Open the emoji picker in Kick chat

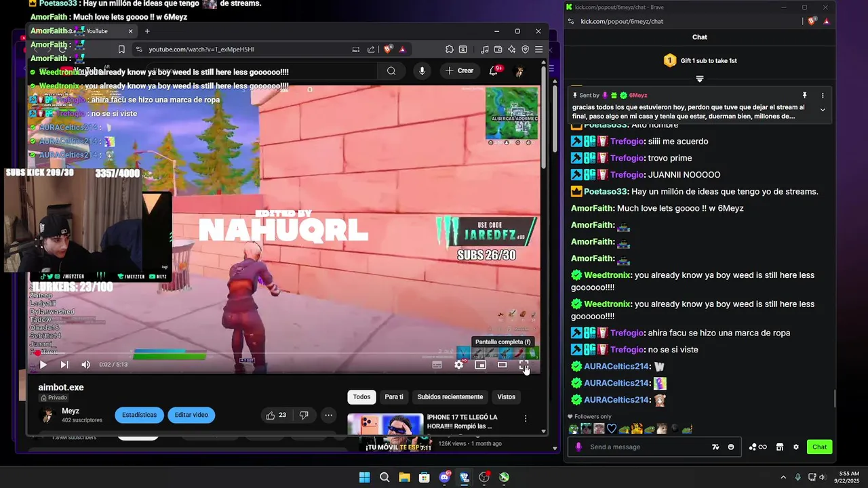click(731, 447)
